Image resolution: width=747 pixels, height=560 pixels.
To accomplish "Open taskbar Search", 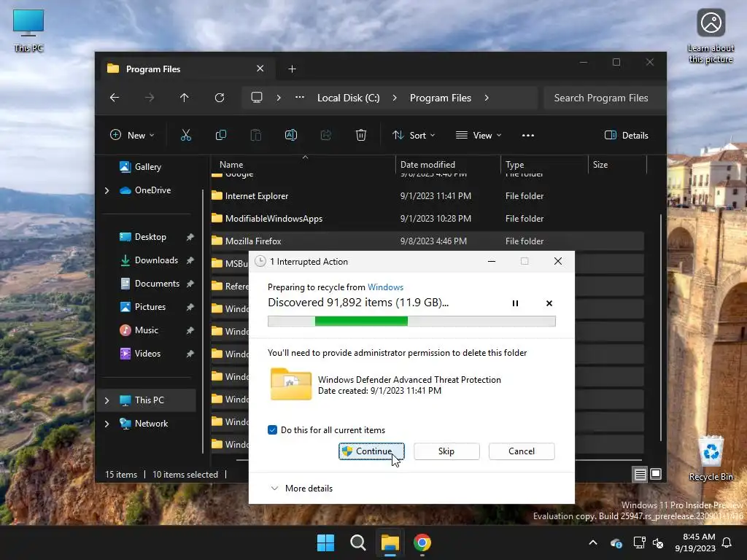I will pos(357,542).
